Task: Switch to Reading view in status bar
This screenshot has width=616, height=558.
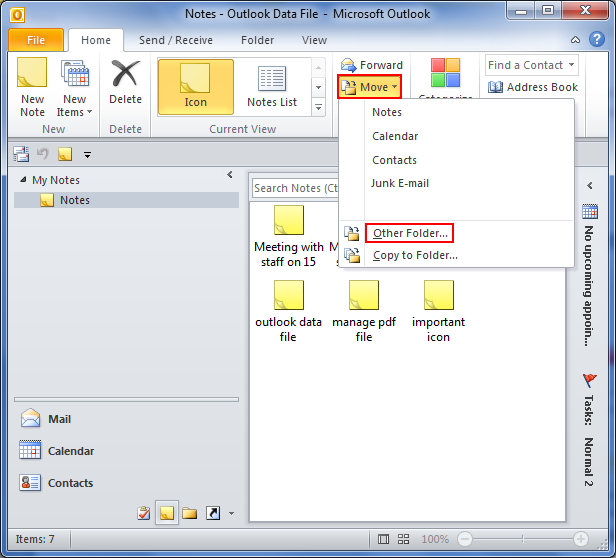Action: [x=403, y=539]
